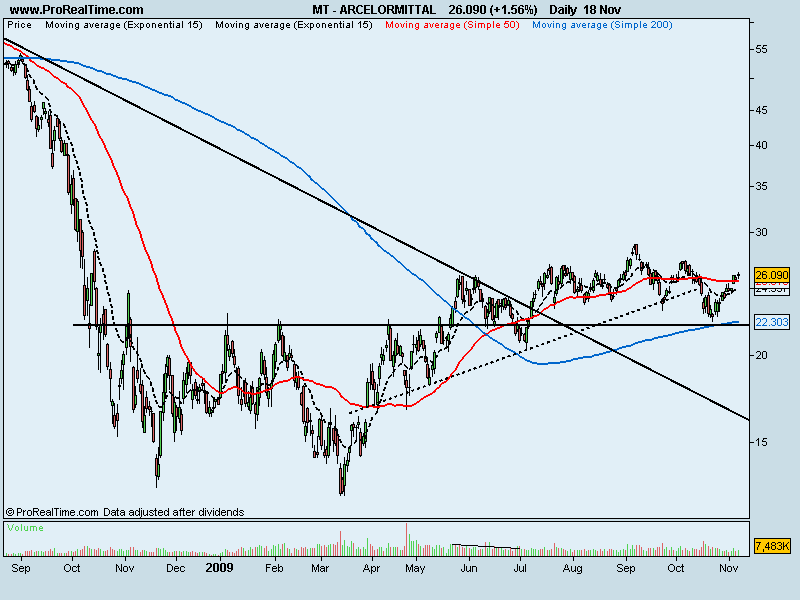Select the blue Moving average (Simple 200) legend
The width and height of the screenshot is (800, 600).
pos(602,25)
